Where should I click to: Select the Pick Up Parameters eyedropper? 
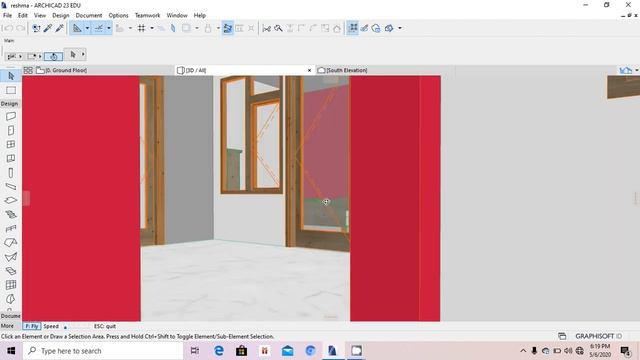pyautogui.click(x=48, y=28)
